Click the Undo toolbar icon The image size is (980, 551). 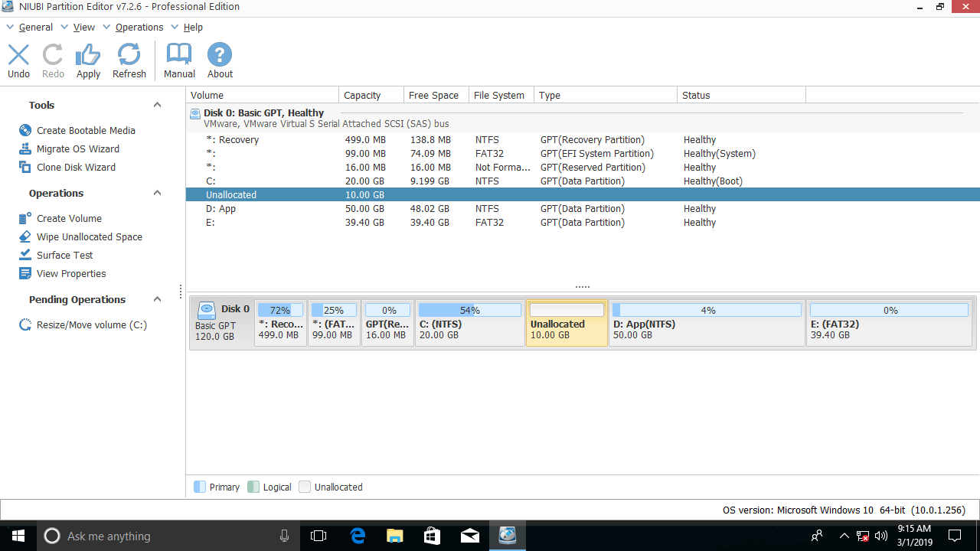(x=18, y=55)
